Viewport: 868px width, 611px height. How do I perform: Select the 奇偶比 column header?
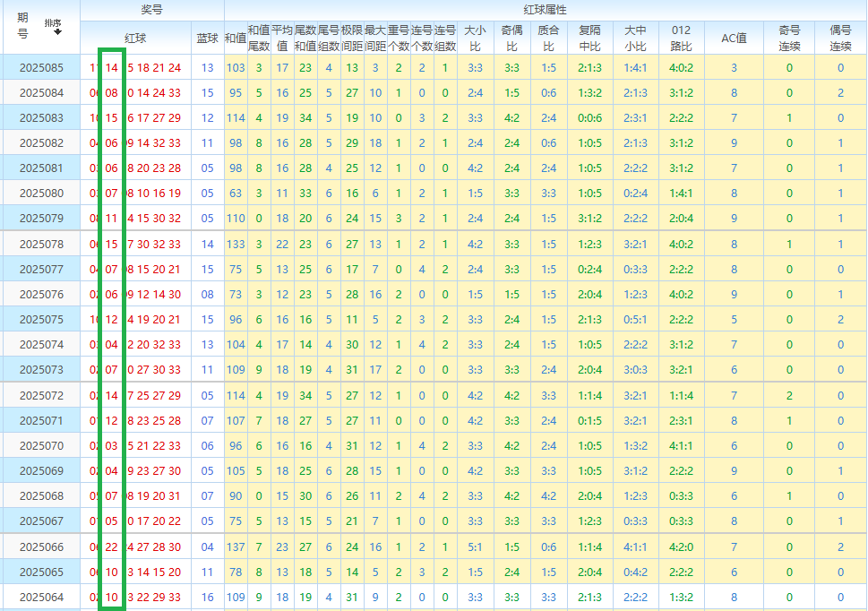tap(512, 38)
